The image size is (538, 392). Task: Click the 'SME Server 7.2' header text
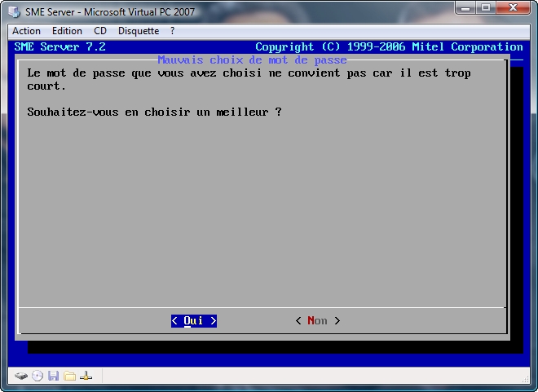[x=60, y=46]
